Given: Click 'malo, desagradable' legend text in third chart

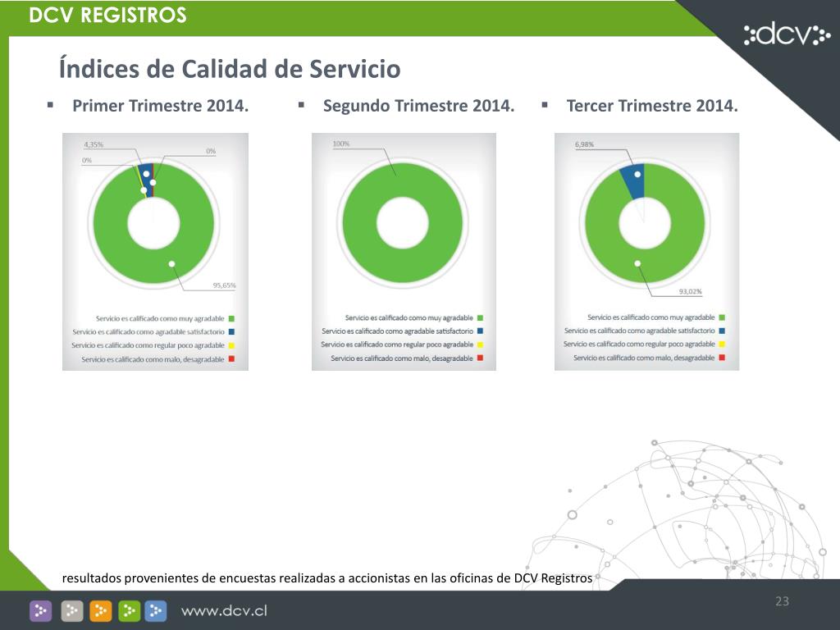Looking at the screenshot, I should click(644, 358).
